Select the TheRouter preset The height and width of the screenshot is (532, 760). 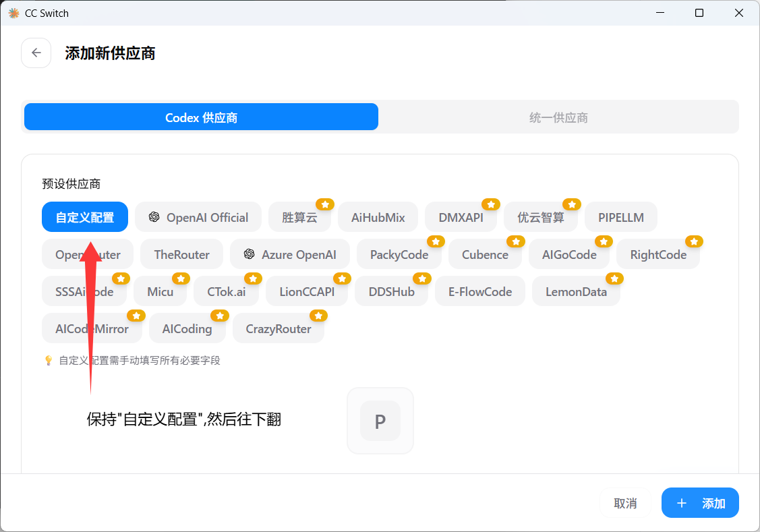181,254
